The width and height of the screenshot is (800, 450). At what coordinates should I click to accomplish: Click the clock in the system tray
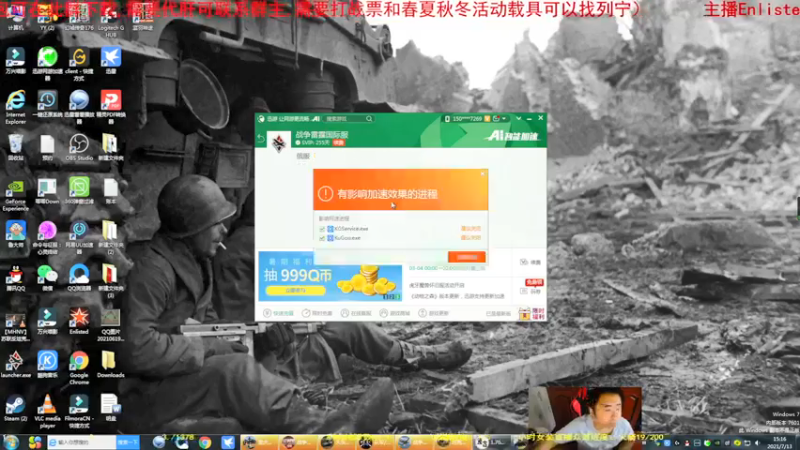(779, 443)
